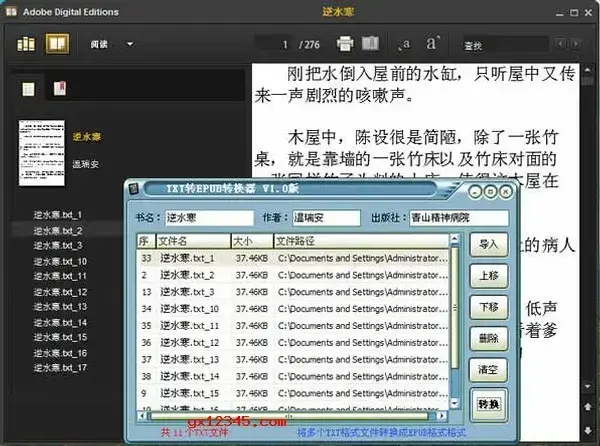The image size is (600, 446).
Task: Decrease font size with small a icon
Action: point(404,45)
